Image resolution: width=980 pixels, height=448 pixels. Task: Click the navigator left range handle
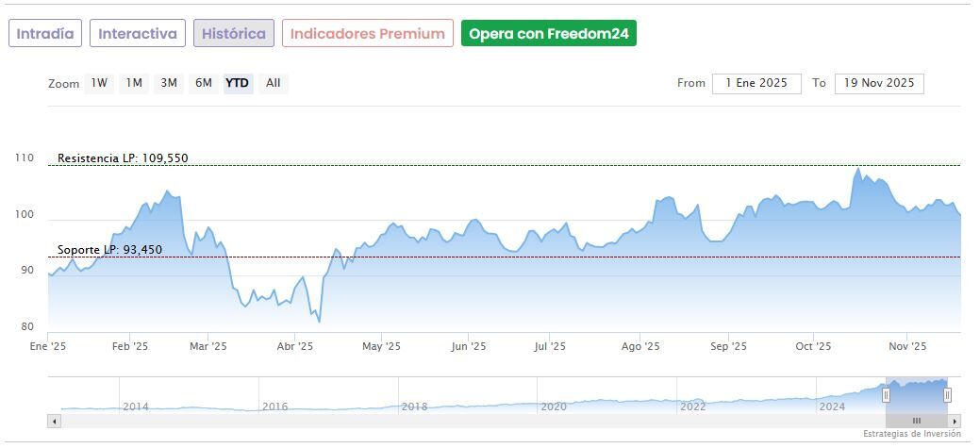pyautogui.click(x=886, y=394)
